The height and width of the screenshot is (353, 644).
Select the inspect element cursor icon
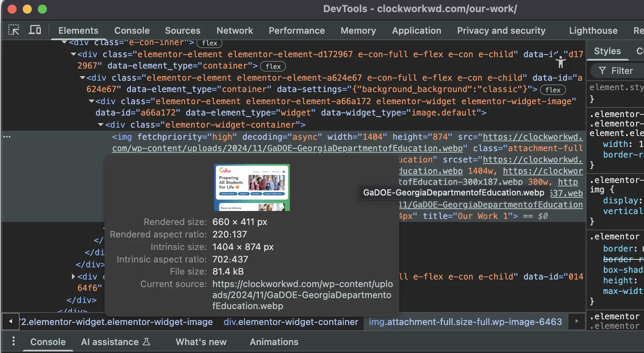click(14, 30)
